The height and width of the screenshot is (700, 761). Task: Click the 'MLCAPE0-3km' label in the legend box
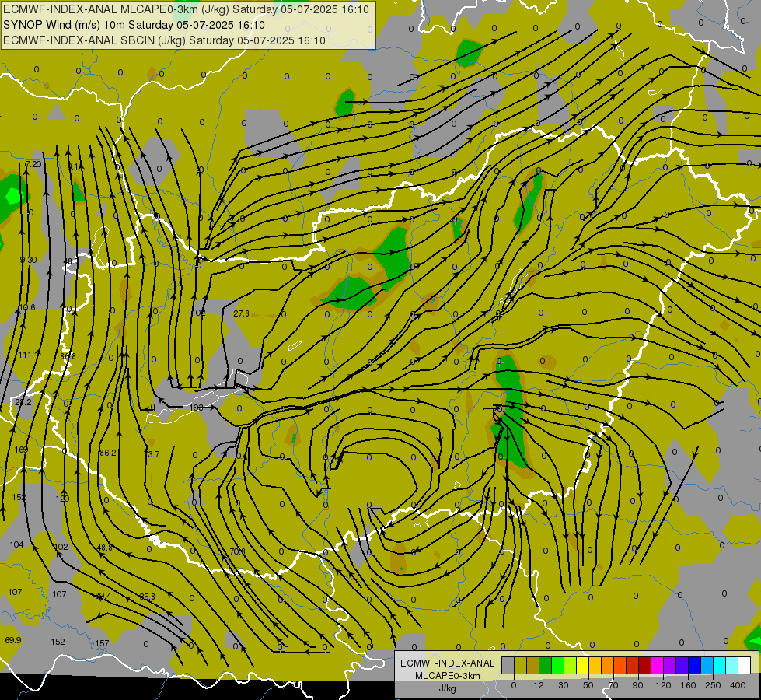447,676
